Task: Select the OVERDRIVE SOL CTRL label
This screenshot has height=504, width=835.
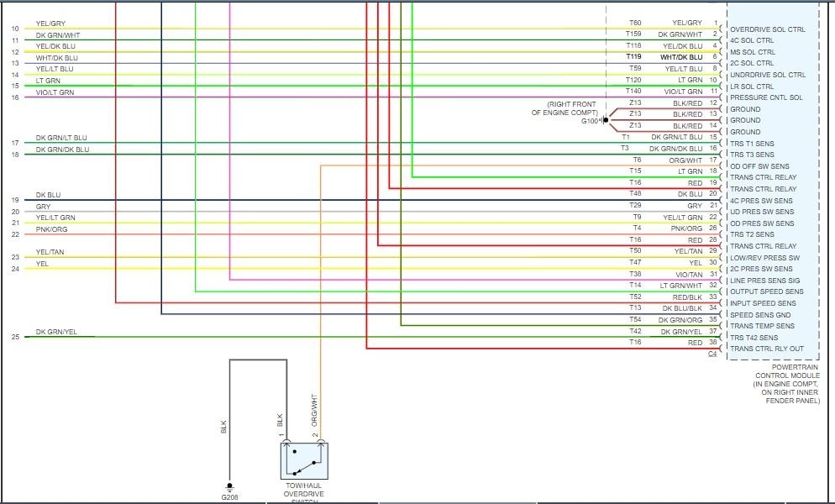Action: point(767,29)
